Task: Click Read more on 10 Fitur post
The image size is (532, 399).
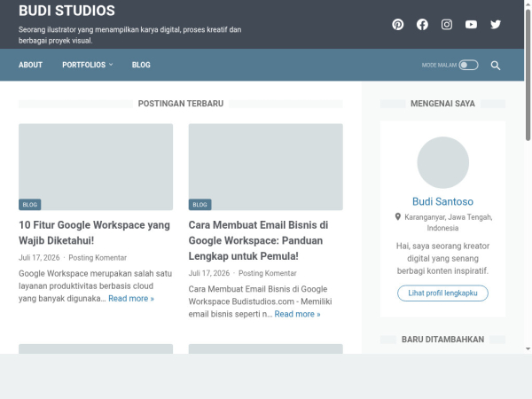Action: tap(131, 299)
